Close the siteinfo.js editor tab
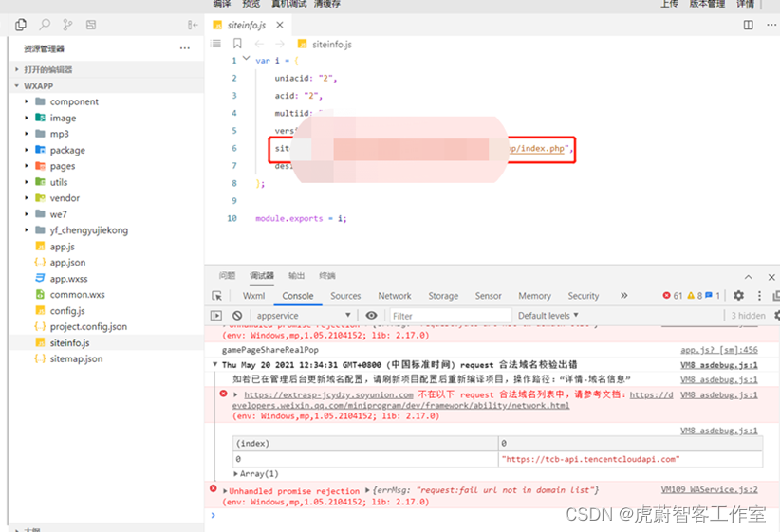Viewport: 780px width, 532px height. [x=280, y=25]
